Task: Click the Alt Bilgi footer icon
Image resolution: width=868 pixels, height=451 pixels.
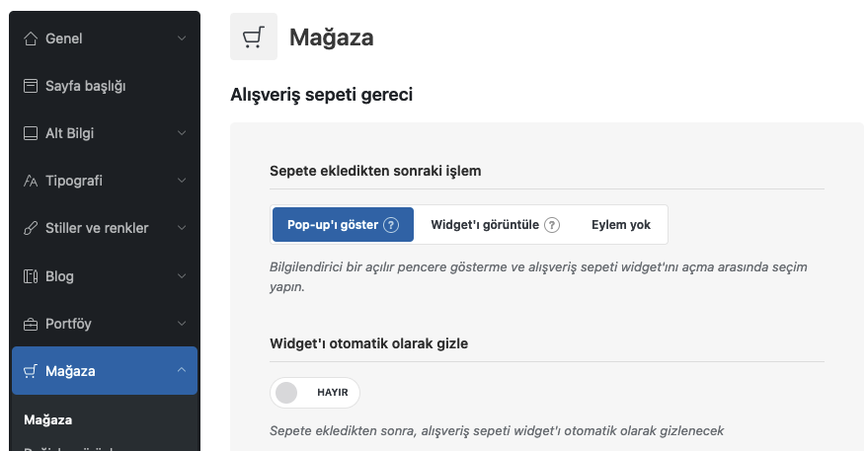Action: tap(31, 133)
